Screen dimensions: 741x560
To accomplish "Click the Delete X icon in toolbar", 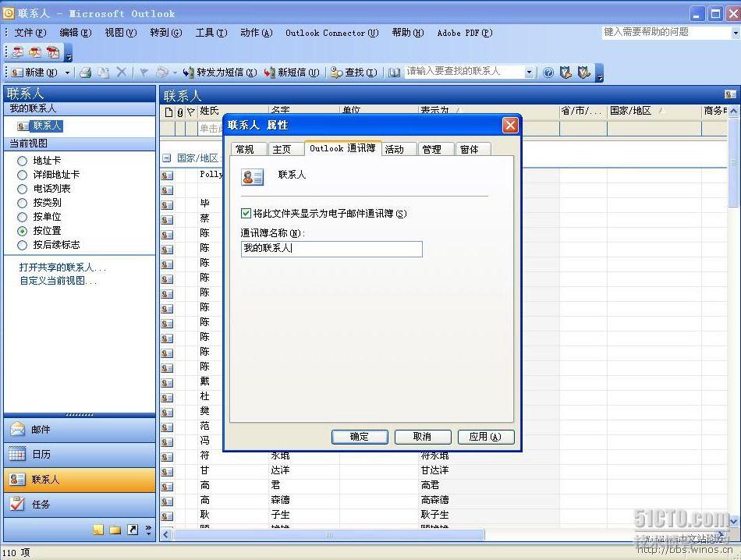I will 122,72.
